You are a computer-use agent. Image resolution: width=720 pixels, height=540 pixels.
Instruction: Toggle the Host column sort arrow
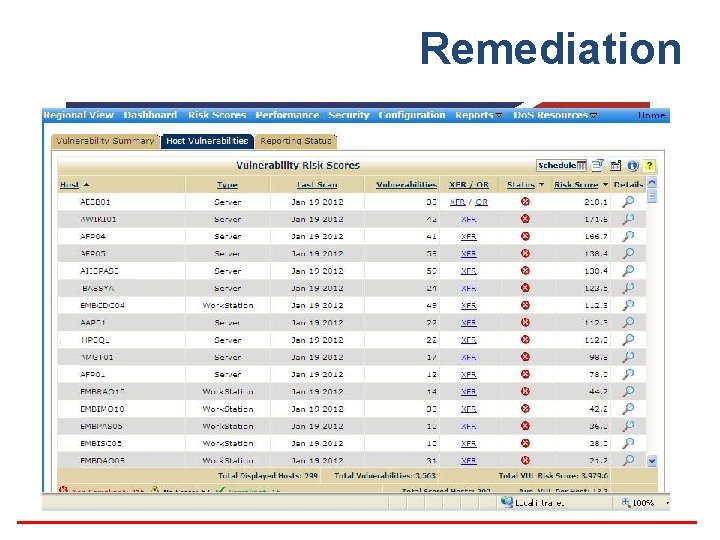click(86, 185)
